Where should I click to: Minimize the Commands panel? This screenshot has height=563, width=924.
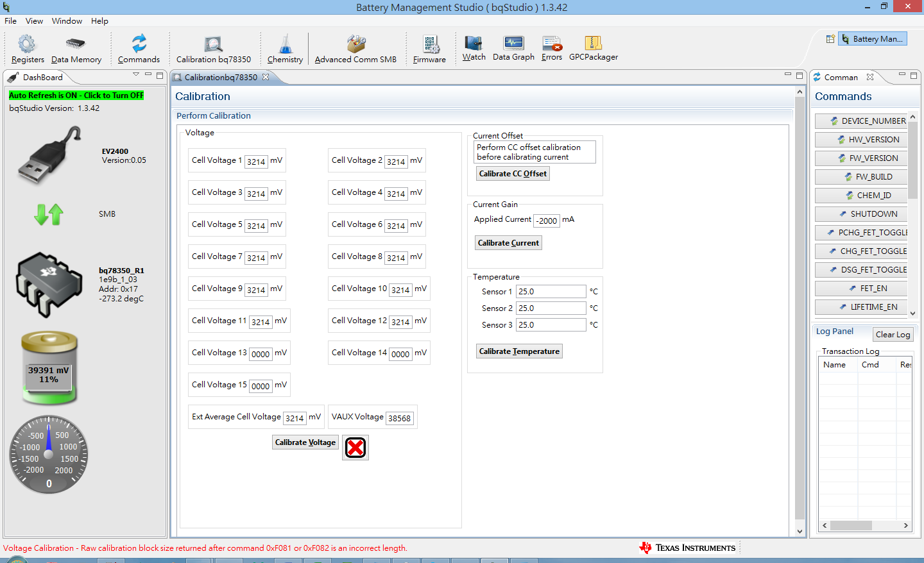pyautogui.click(x=902, y=75)
